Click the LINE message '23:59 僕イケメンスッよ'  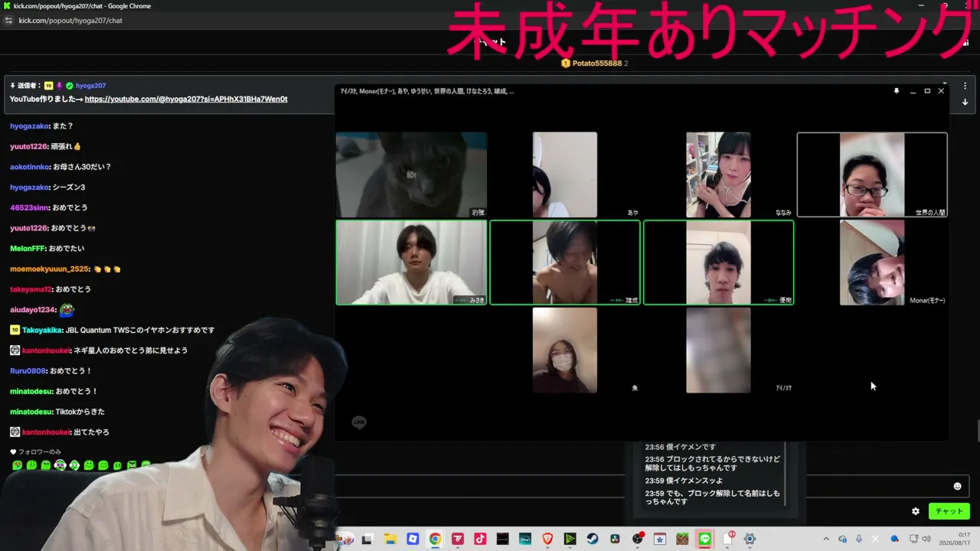[x=684, y=481]
